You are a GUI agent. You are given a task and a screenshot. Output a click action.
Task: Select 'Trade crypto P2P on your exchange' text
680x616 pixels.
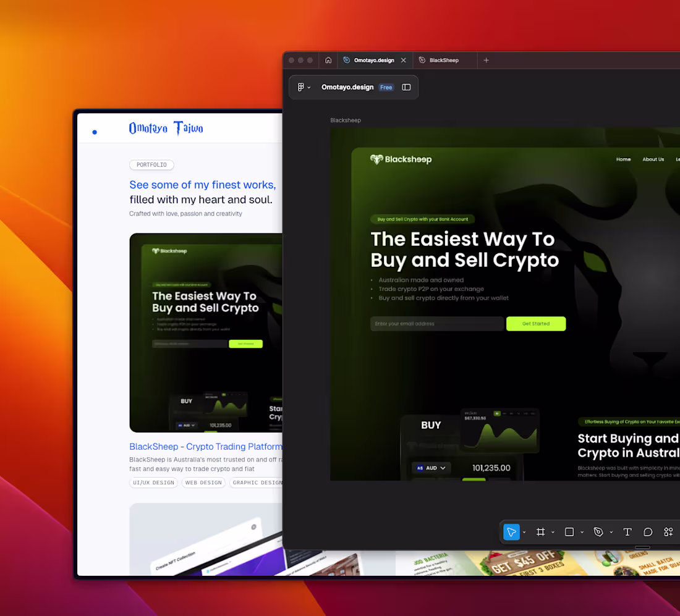[x=431, y=289]
